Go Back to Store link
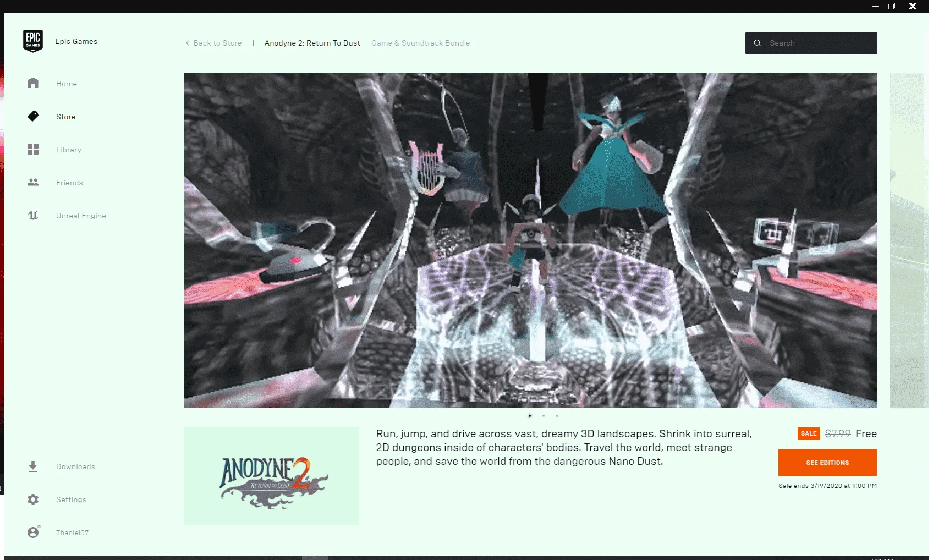The height and width of the screenshot is (560, 933). pyautogui.click(x=217, y=43)
